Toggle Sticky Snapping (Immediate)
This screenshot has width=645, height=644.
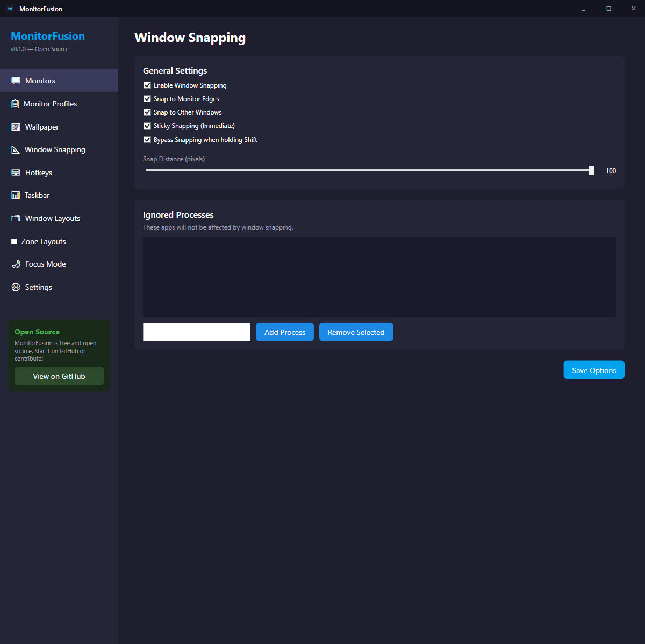pyautogui.click(x=147, y=125)
